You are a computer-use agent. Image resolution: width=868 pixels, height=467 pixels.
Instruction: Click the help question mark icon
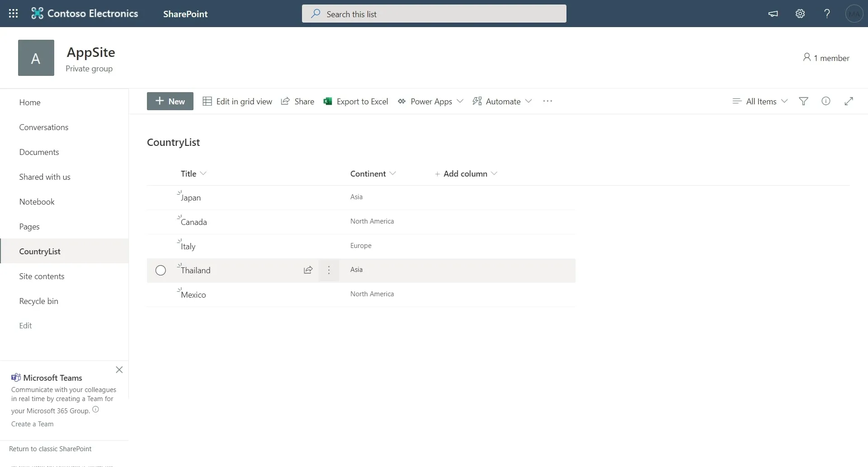tap(827, 14)
